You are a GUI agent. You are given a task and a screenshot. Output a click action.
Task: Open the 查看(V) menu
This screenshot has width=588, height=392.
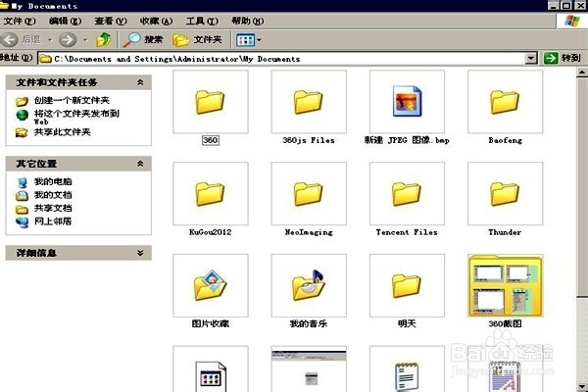(111, 21)
